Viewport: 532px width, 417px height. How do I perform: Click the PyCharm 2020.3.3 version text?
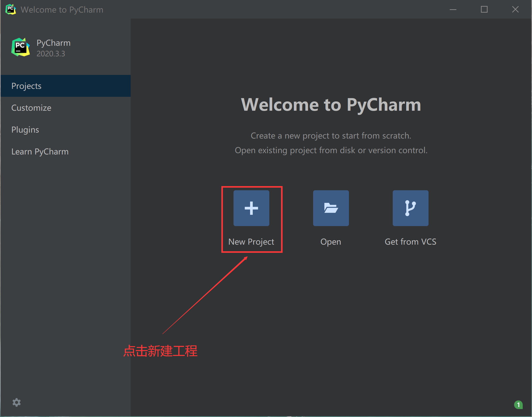(51, 54)
